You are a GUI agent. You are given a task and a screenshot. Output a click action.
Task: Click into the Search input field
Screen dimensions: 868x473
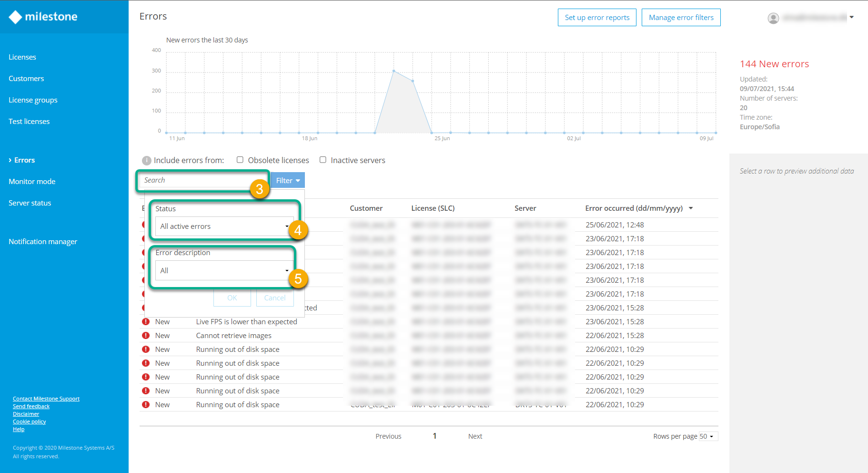(x=195, y=180)
